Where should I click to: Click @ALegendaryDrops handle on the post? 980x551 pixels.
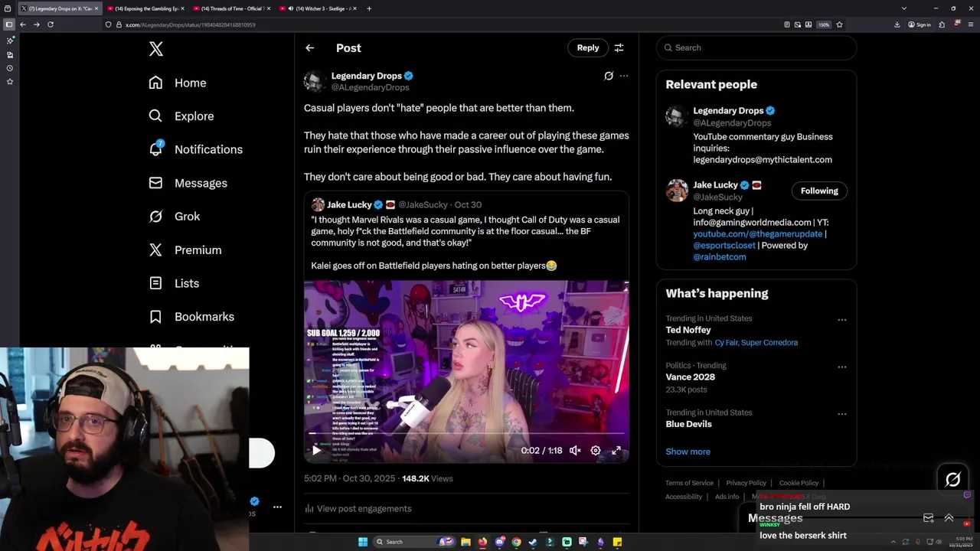(370, 87)
